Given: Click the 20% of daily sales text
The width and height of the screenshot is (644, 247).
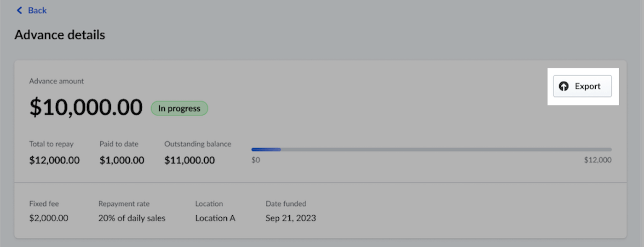Looking at the screenshot, I should [x=132, y=218].
